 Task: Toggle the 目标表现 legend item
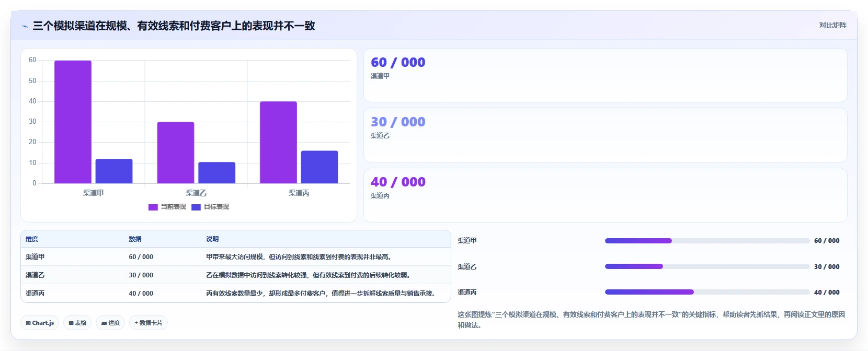pyautogui.click(x=210, y=207)
